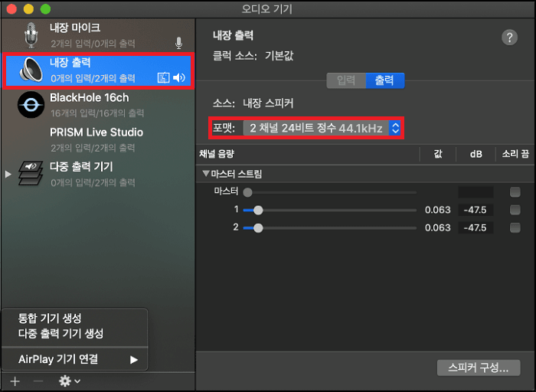Mute the 마스터 channel checkbox

515,192
